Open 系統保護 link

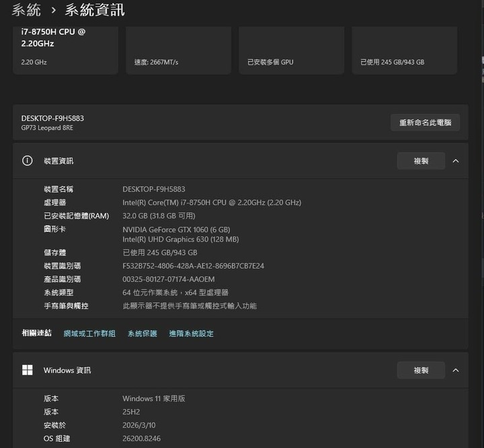143,334
